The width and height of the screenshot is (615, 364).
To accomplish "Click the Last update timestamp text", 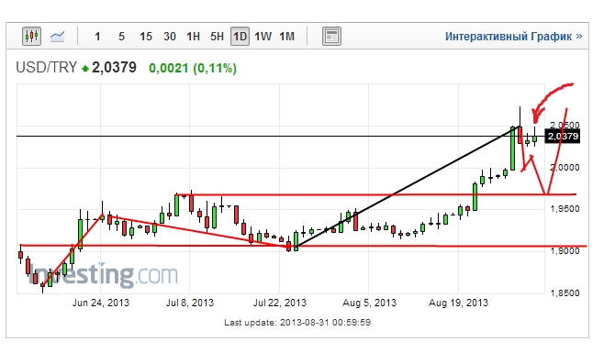I will tap(297, 323).
